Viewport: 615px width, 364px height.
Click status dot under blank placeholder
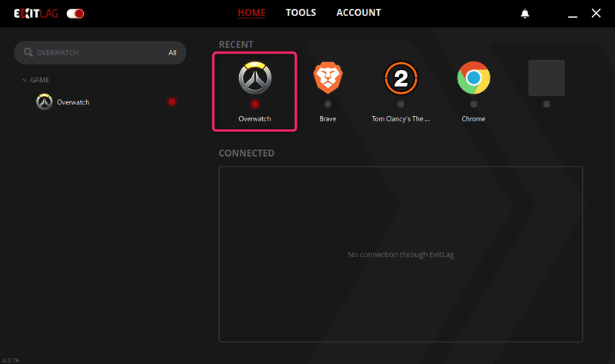click(547, 104)
